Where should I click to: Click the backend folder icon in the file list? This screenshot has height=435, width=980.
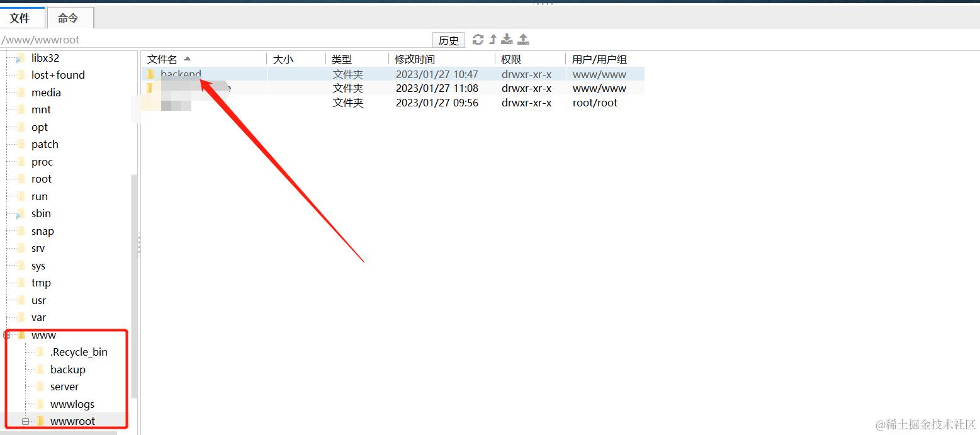coord(150,74)
